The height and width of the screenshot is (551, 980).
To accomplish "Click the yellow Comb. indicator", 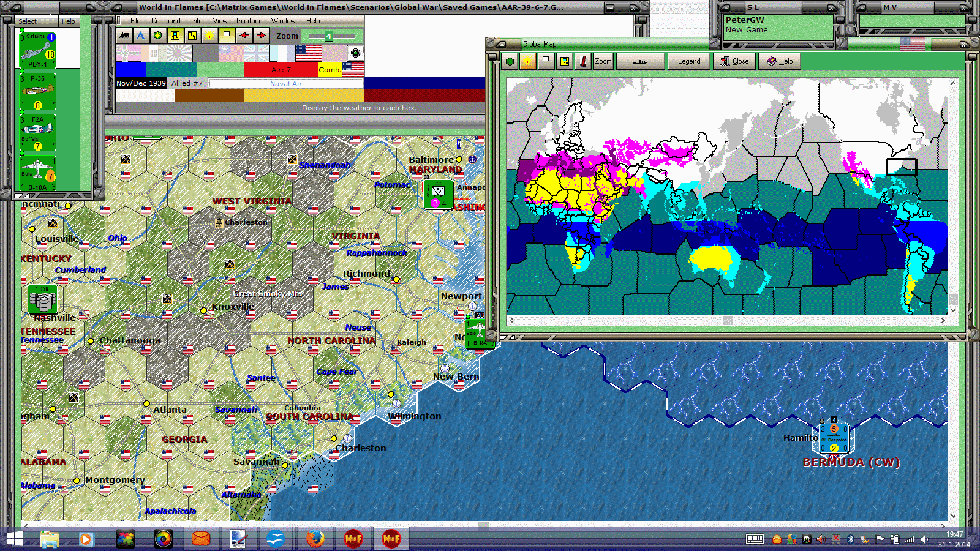I will pyautogui.click(x=330, y=70).
